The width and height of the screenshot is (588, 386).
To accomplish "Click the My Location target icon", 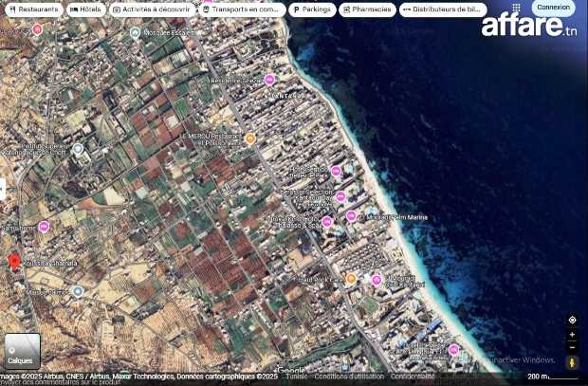I will pos(572,321).
